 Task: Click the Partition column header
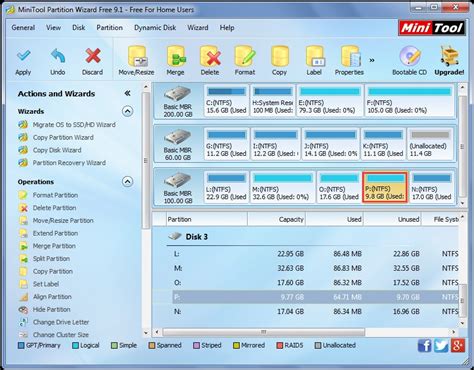click(x=207, y=219)
